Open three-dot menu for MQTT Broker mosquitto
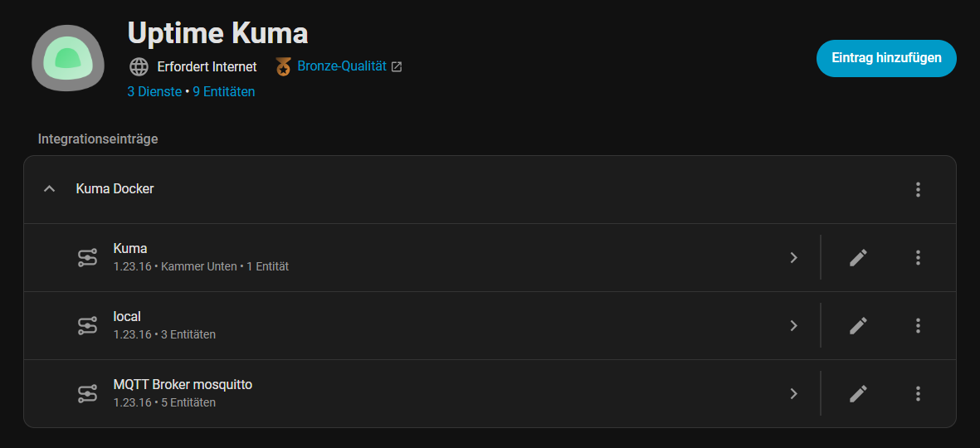This screenshot has width=980, height=448. click(918, 393)
